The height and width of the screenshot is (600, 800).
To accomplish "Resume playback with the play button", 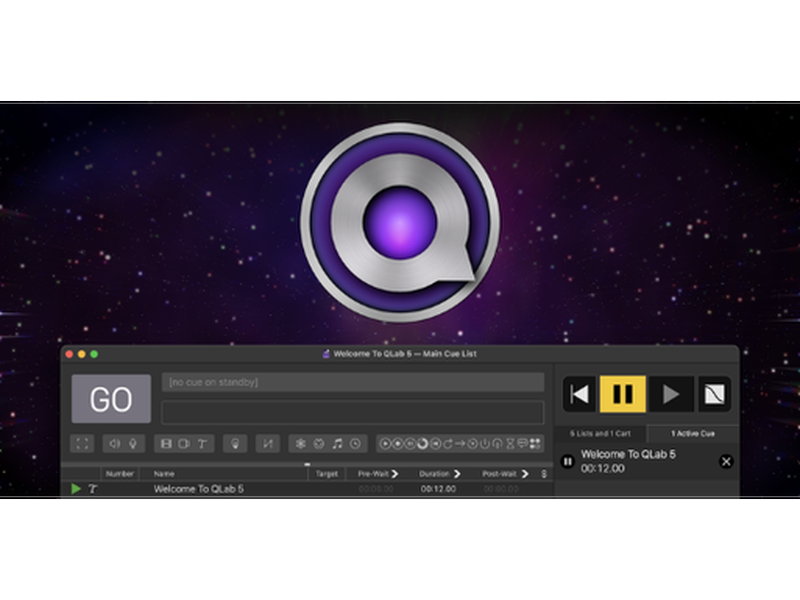I will click(x=670, y=394).
